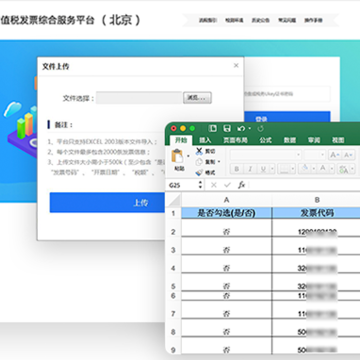Click the workbook layout icon beside Save
Viewport: 360px width, 360px height.
(x=212, y=128)
